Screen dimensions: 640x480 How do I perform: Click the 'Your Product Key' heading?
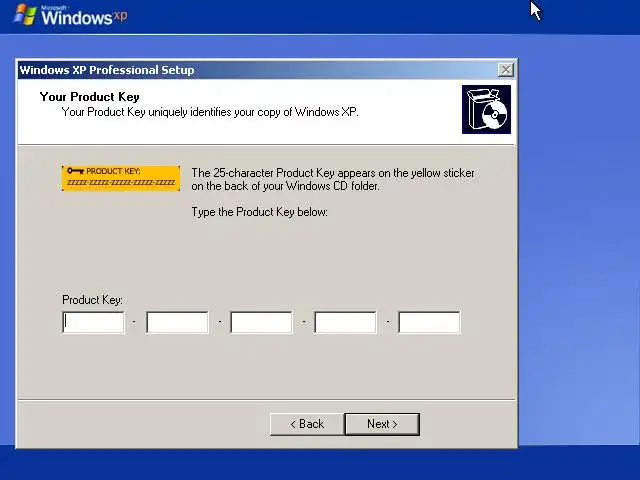pyautogui.click(x=89, y=97)
